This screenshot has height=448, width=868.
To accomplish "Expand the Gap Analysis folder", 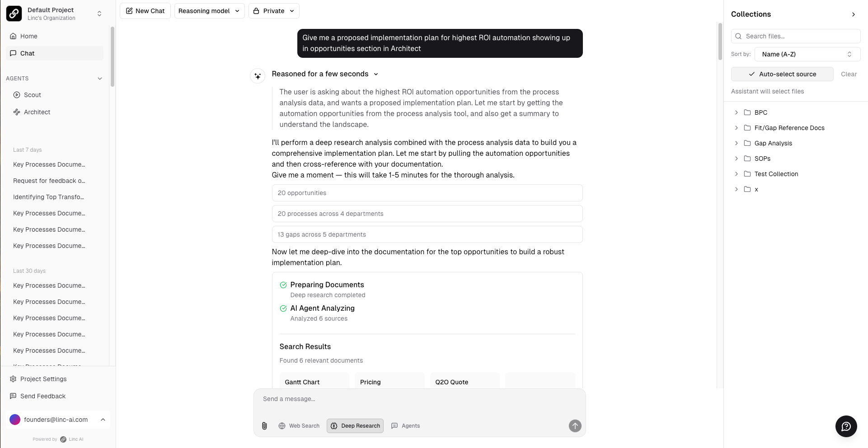I will pyautogui.click(x=737, y=143).
